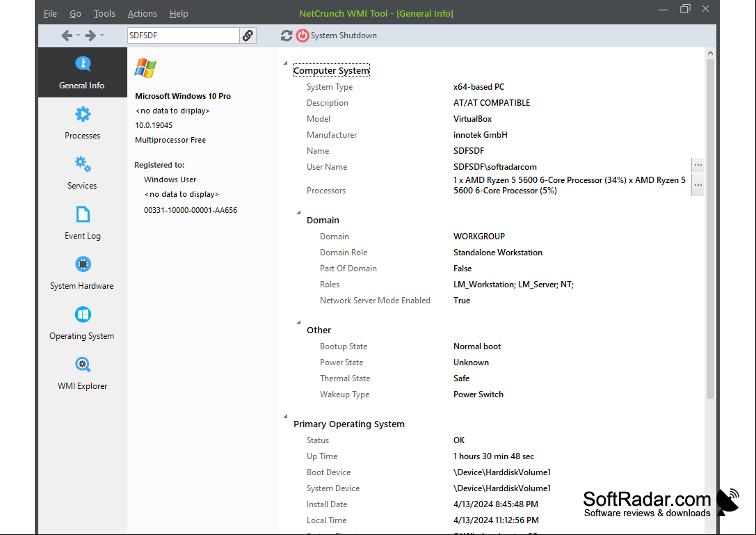
Task: Click the refresh icon in toolbar
Action: click(287, 35)
